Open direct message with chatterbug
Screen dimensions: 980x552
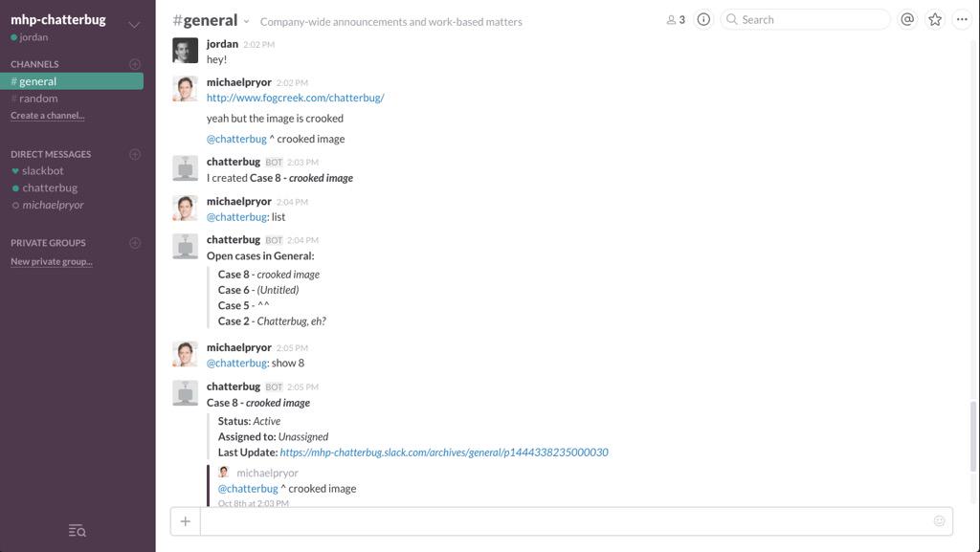pos(44,188)
